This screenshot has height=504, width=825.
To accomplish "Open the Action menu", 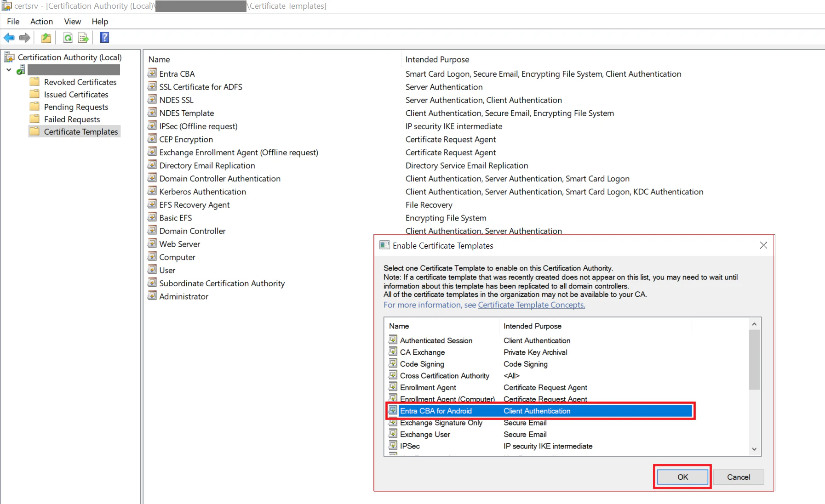I will [x=41, y=22].
